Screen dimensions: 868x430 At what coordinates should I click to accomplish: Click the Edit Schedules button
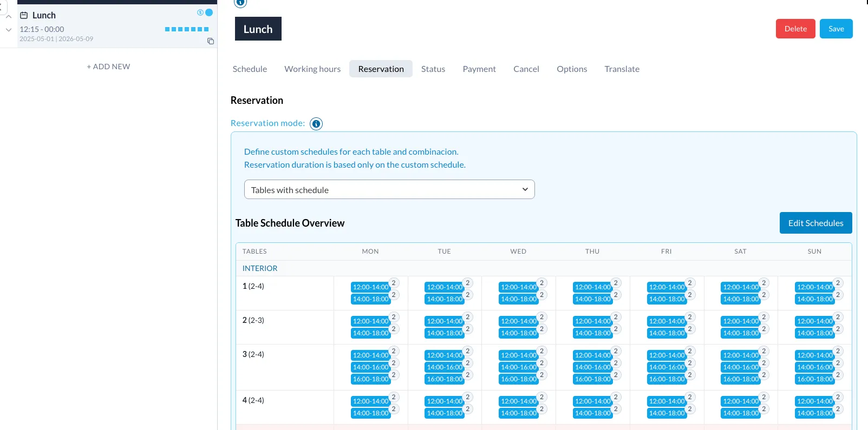tap(815, 223)
